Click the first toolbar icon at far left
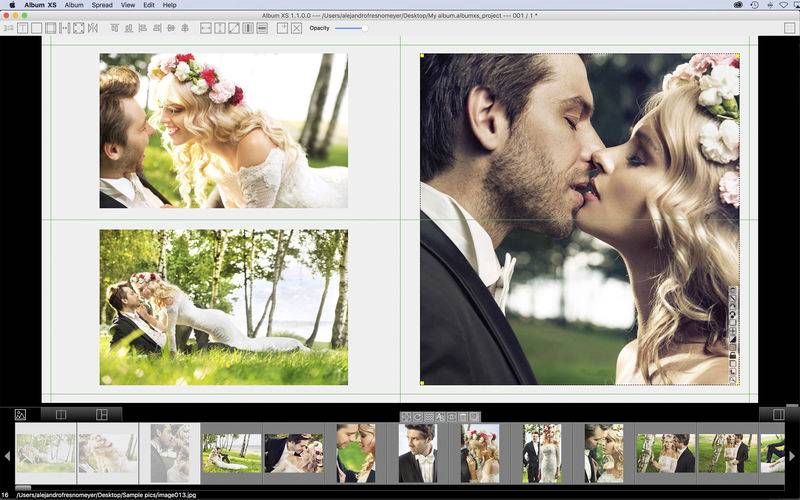The height and width of the screenshot is (500, 800). pos(8,28)
